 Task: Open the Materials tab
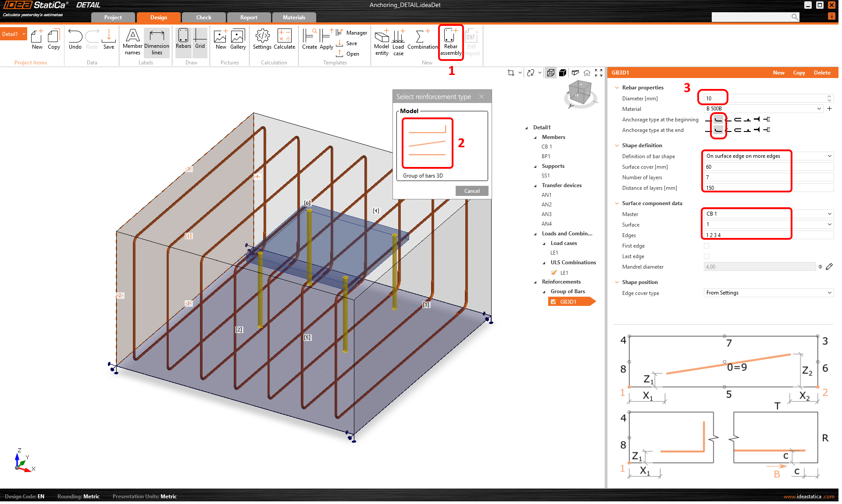(294, 18)
